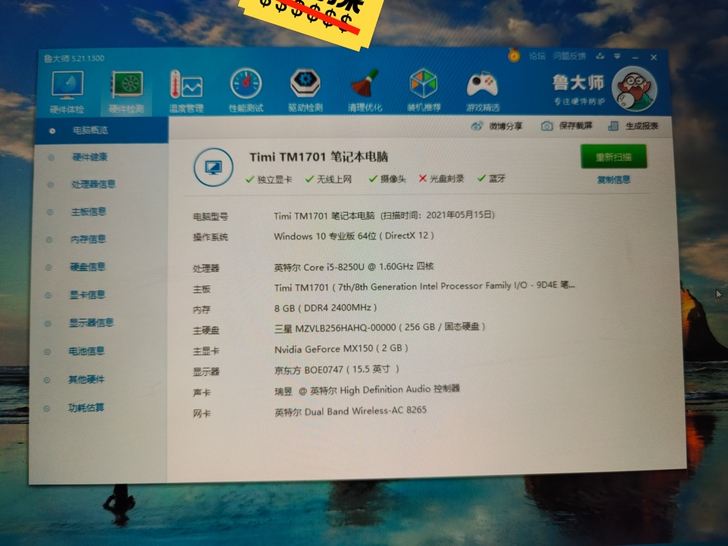Click the 无线上网 checkmark status

point(328,179)
